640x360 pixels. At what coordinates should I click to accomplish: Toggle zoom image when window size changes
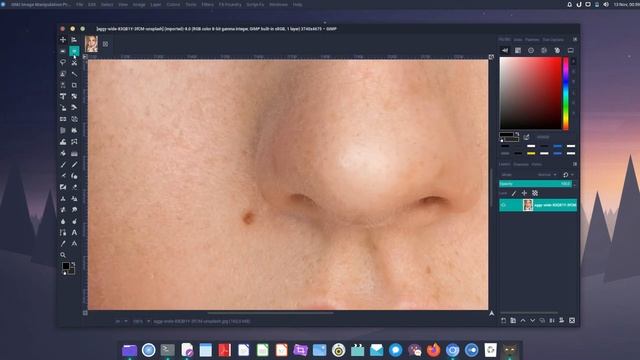491,57
